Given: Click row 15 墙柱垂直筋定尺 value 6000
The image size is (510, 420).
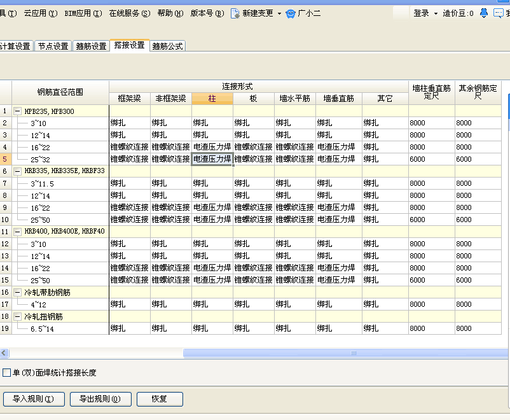Looking at the screenshot, I should 431,280.
